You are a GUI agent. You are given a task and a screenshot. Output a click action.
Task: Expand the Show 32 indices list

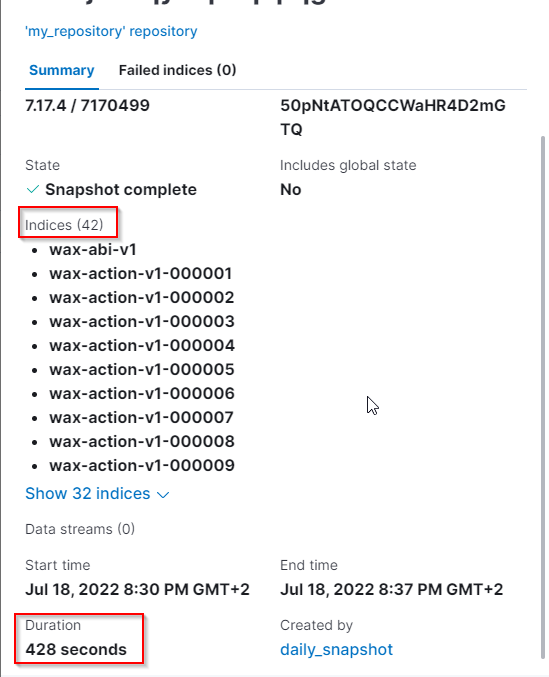88,494
